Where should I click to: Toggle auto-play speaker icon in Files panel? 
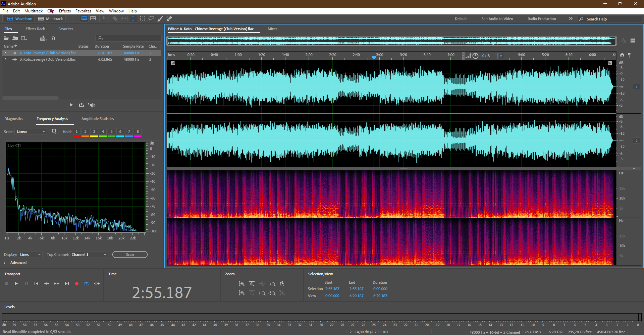[92, 105]
